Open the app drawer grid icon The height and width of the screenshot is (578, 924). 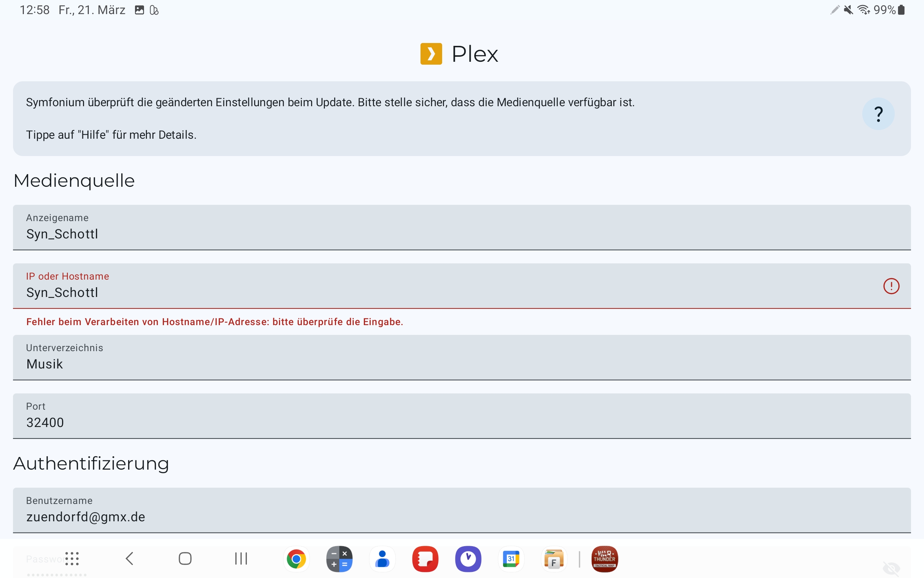tap(72, 558)
